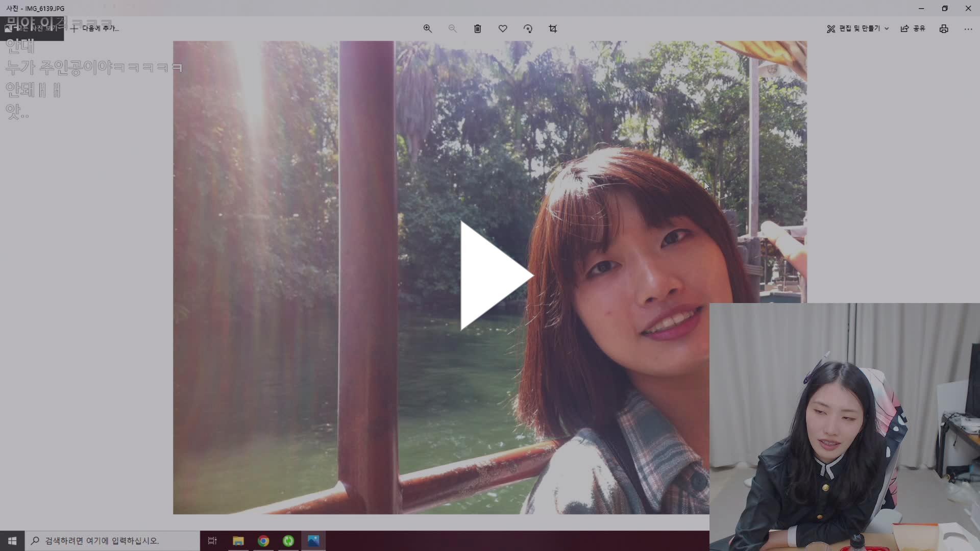Print the photo via the printer icon
The image size is (980, 551).
tap(943, 29)
